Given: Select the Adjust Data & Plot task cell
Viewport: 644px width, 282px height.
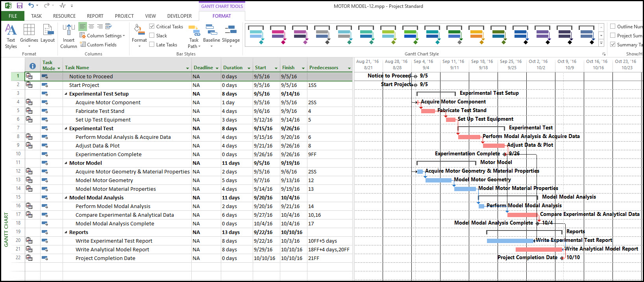Looking at the screenshot, I should 128,146.
